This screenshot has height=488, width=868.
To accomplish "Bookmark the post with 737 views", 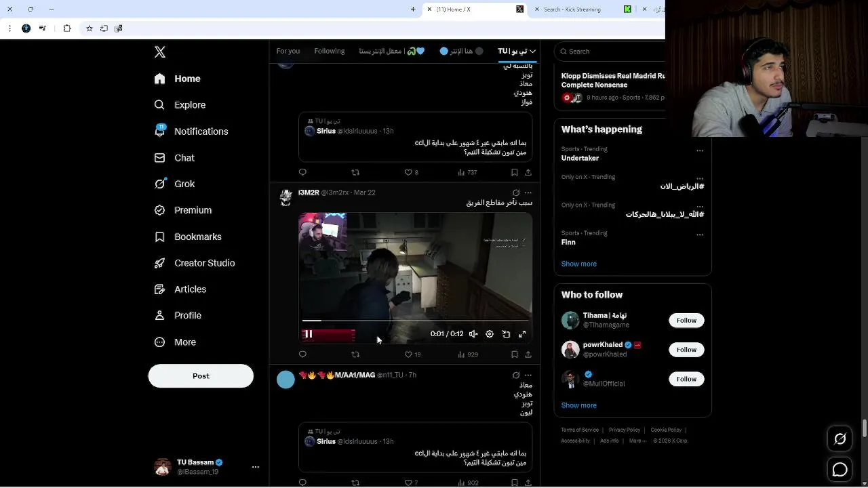I will 514,172.
